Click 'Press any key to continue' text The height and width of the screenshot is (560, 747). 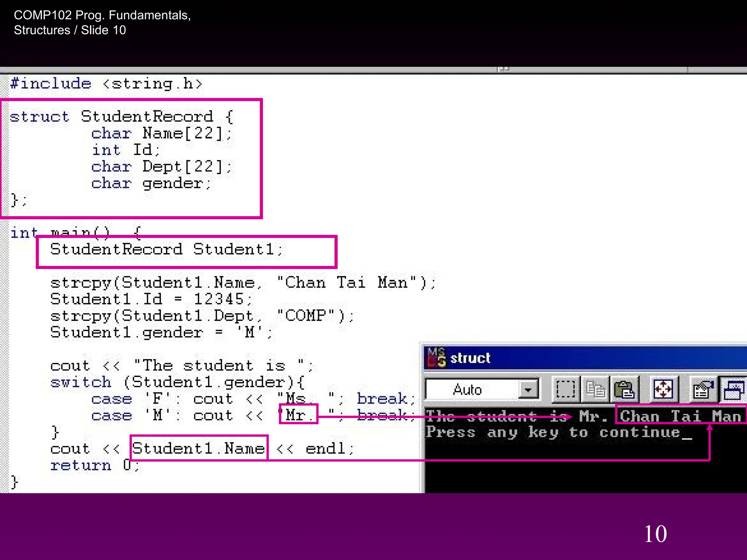(553, 433)
